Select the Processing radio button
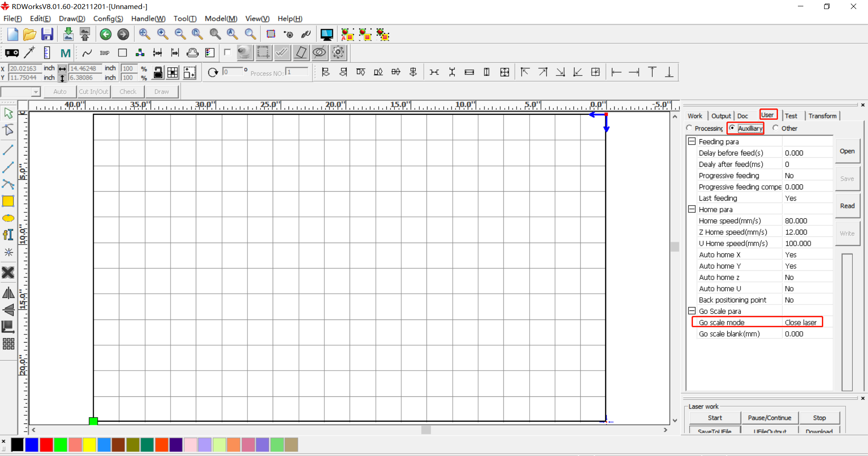The width and height of the screenshot is (868, 456). point(689,128)
